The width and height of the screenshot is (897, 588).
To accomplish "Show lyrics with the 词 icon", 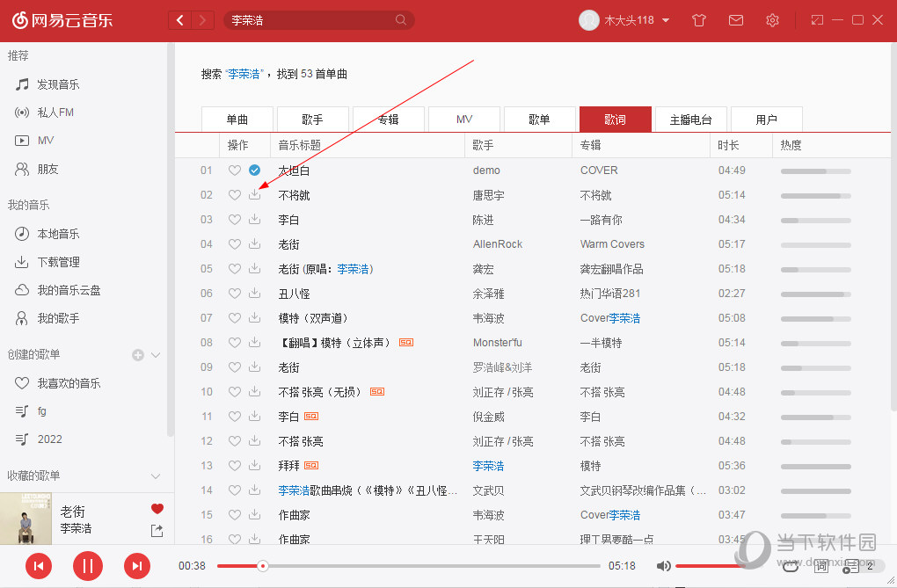I will 821,567.
